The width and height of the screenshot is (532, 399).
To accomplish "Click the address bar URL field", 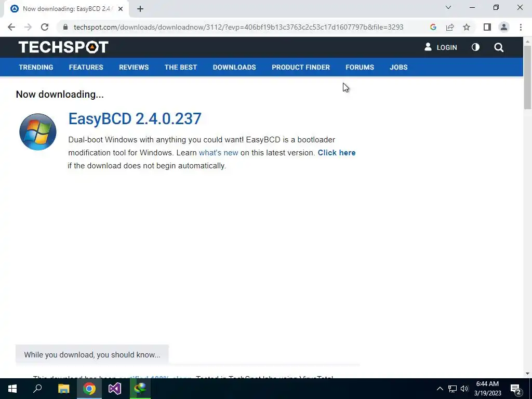I will coord(238,27).
